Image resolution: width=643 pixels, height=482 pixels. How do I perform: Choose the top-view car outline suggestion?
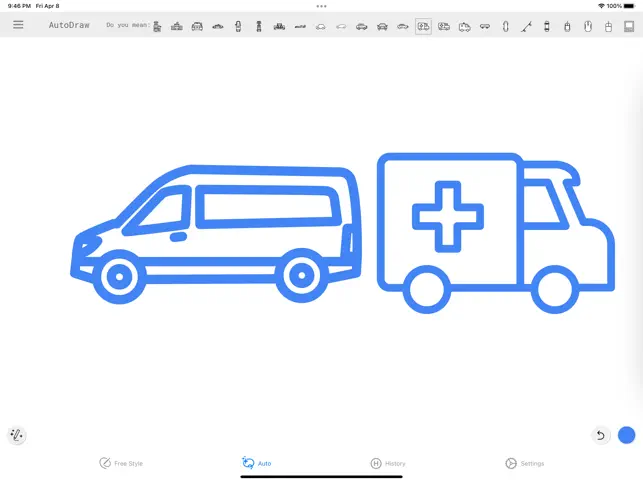click(238, 27)
